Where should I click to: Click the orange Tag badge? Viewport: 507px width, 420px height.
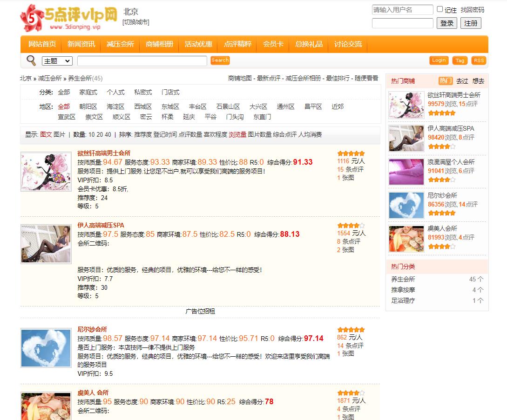click(460, 60)
